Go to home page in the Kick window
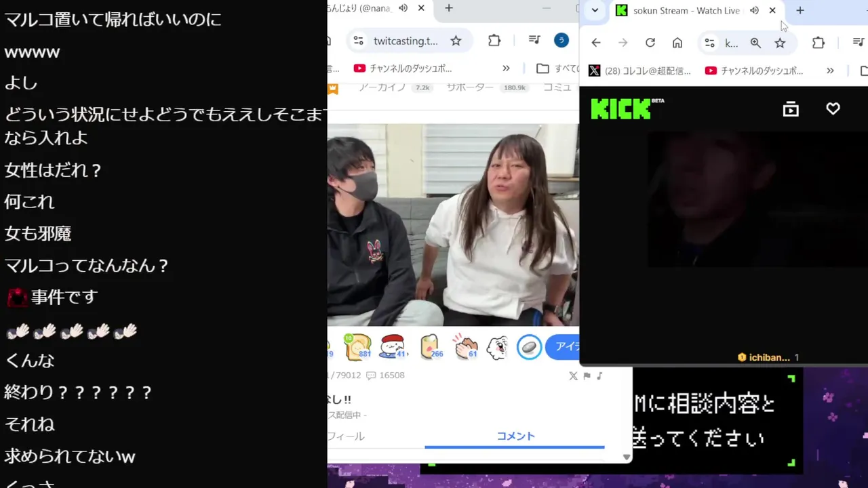This screenshot has width=868, height=488. 677,43
